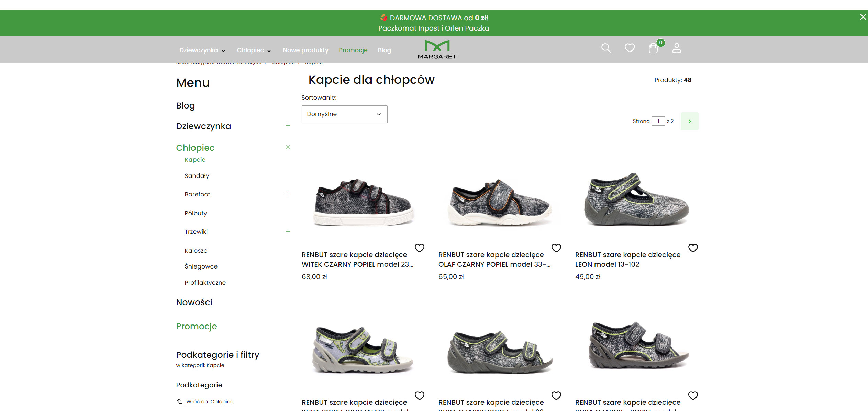Remove the Chłopiec filter with the X
868x411 pixels.
288,147
